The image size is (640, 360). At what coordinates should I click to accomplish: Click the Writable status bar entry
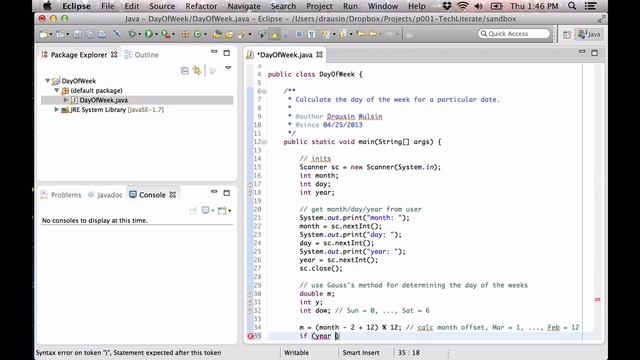[296, 353]
